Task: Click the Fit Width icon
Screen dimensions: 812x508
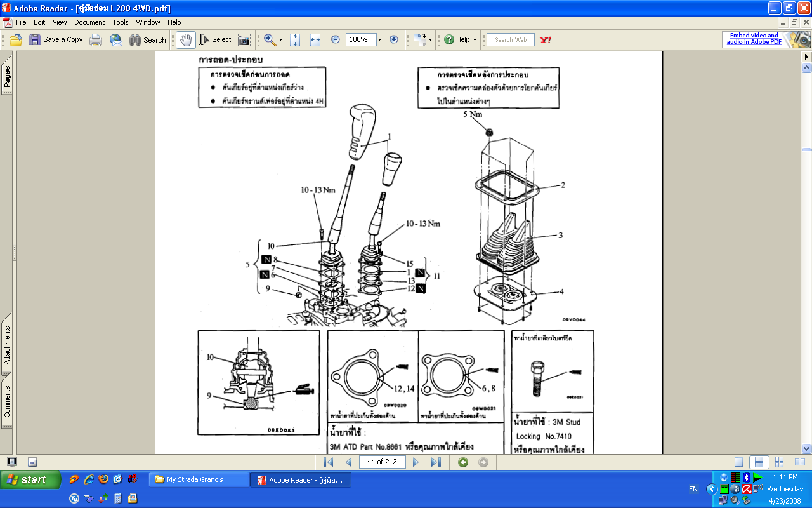Action: 315,40
